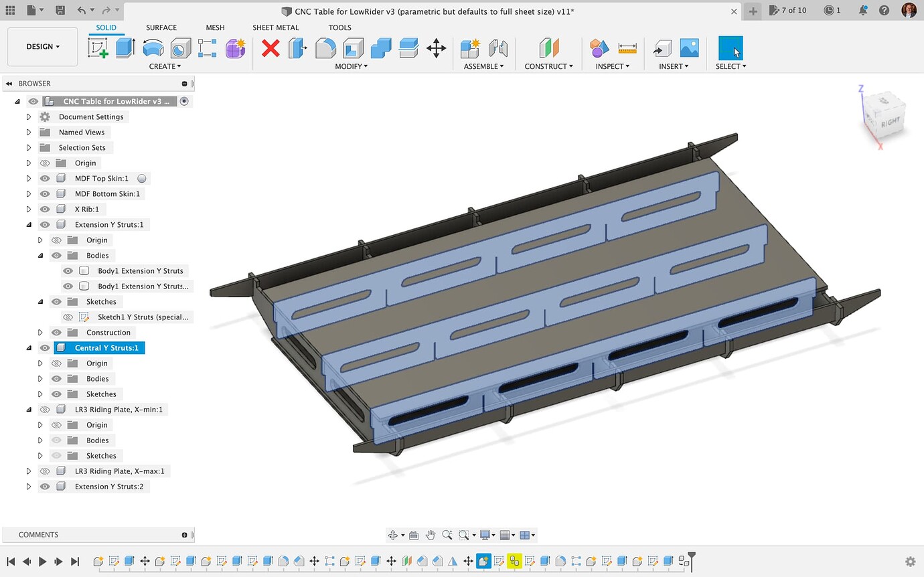Select the Create Sketch tool
The image size is (924, 577).
click(x=98, y=48)
